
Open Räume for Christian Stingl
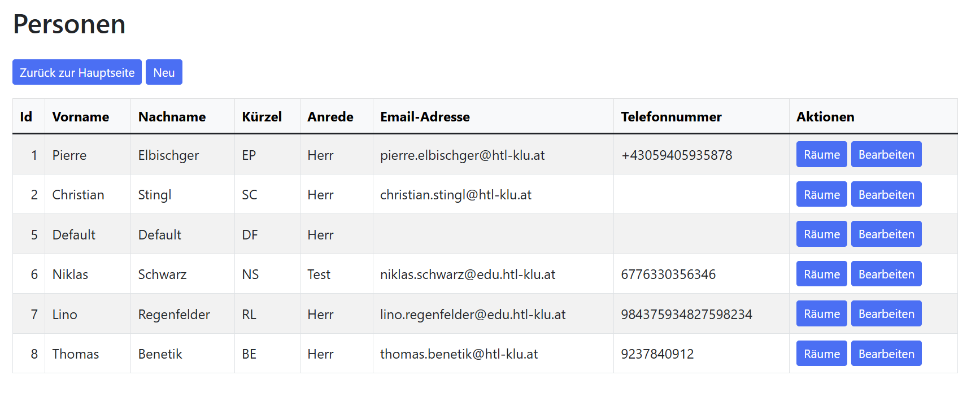pos(821,194)
